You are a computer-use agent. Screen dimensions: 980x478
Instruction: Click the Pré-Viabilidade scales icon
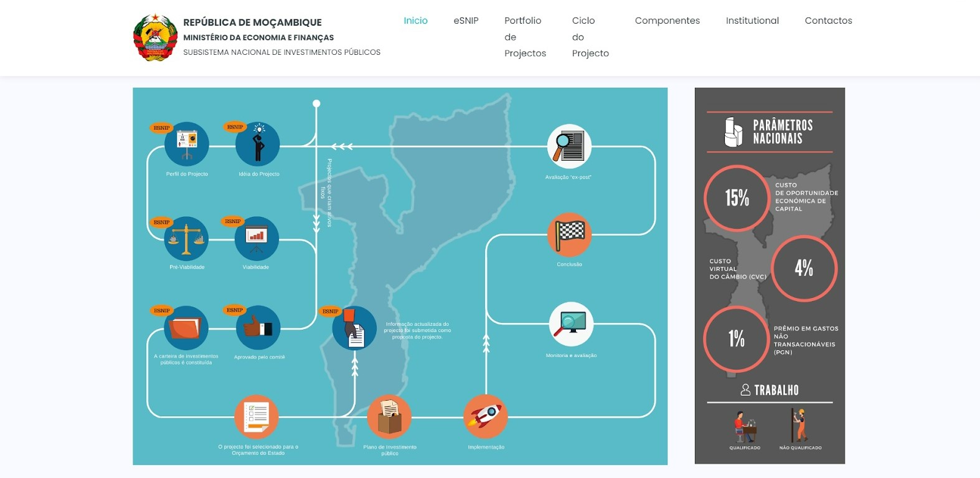186,239
